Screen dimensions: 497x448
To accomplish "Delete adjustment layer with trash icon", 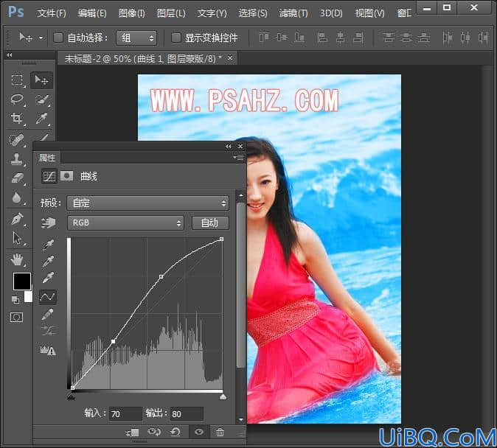I will tap(220, 433).
